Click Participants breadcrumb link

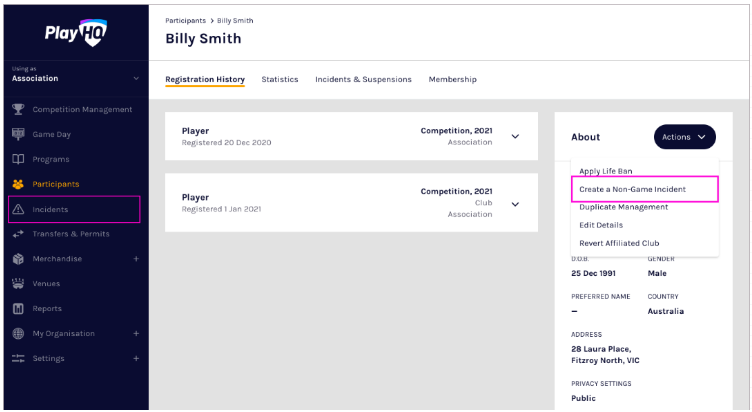coord(185,21)
